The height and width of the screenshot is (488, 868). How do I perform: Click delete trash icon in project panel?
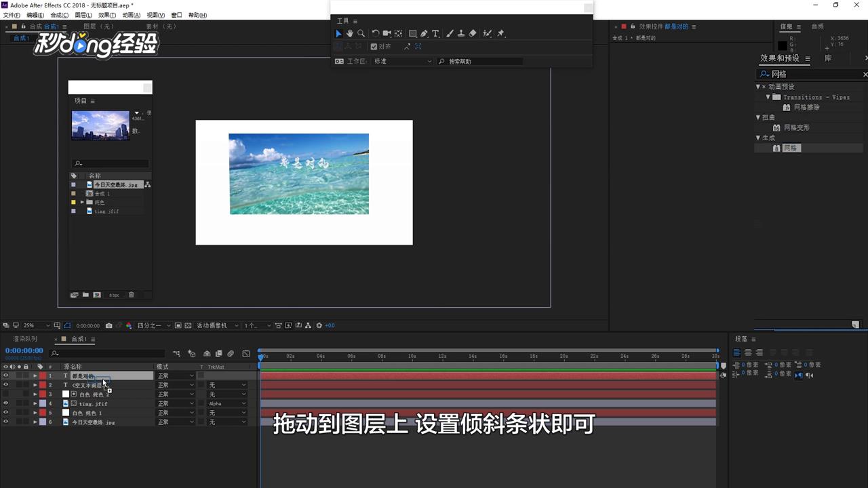click(132, 295)
